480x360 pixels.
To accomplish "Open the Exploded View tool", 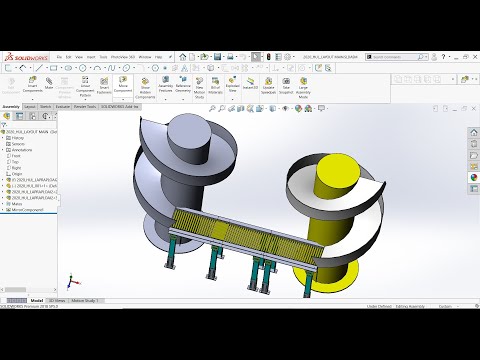I will coord(232,84).
